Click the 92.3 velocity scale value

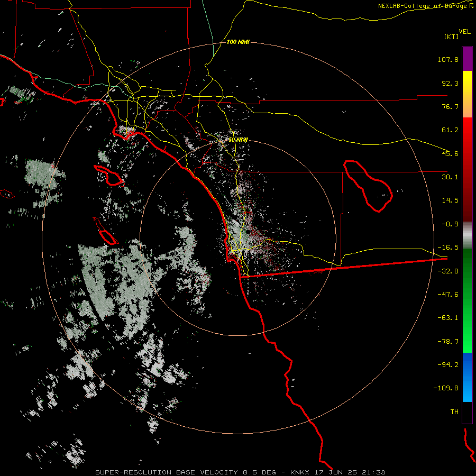click(450, 83)
